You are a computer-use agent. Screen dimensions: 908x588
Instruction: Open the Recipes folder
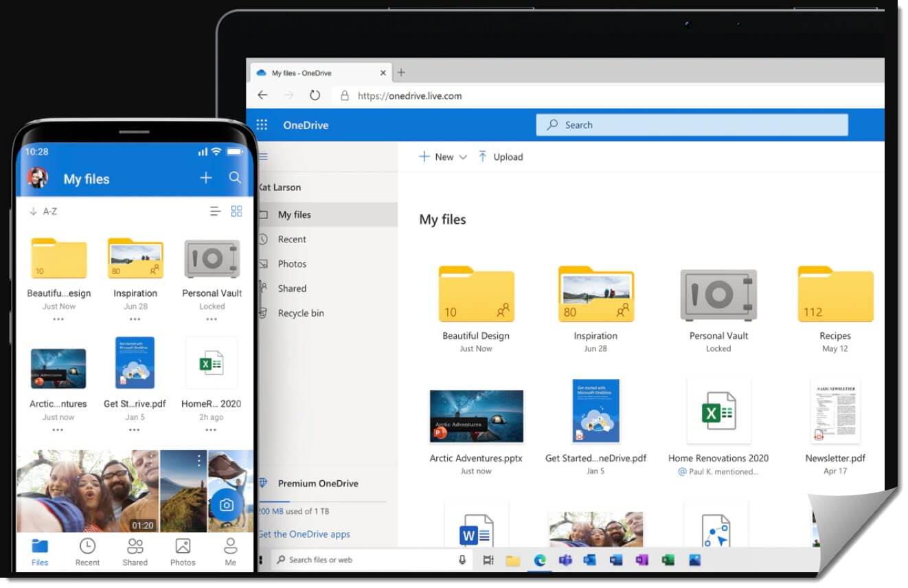835,294
